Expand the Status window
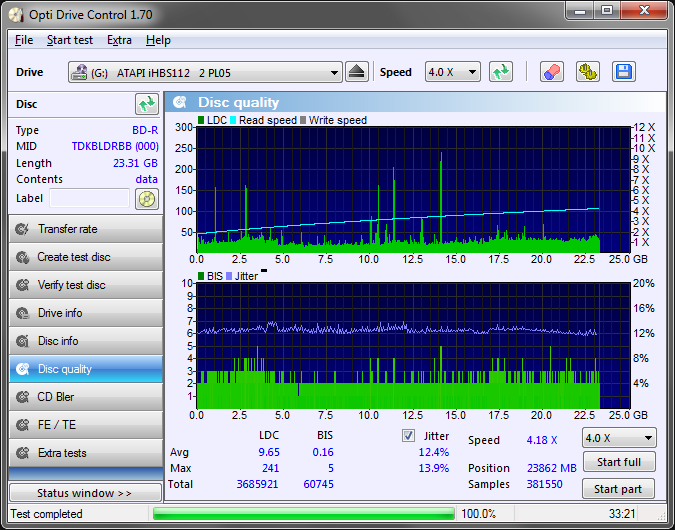The height and width of the screenshot is (530, 675). [85, 493]
